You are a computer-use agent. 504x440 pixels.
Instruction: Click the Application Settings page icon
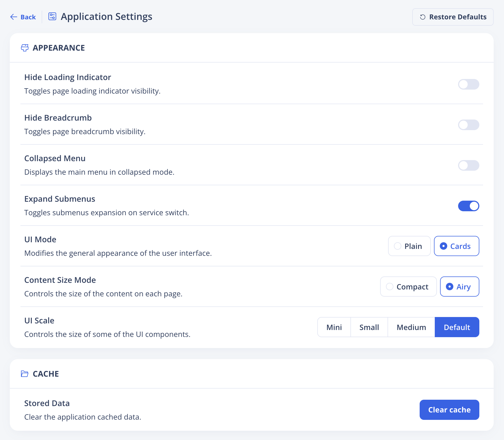point(52,16)
